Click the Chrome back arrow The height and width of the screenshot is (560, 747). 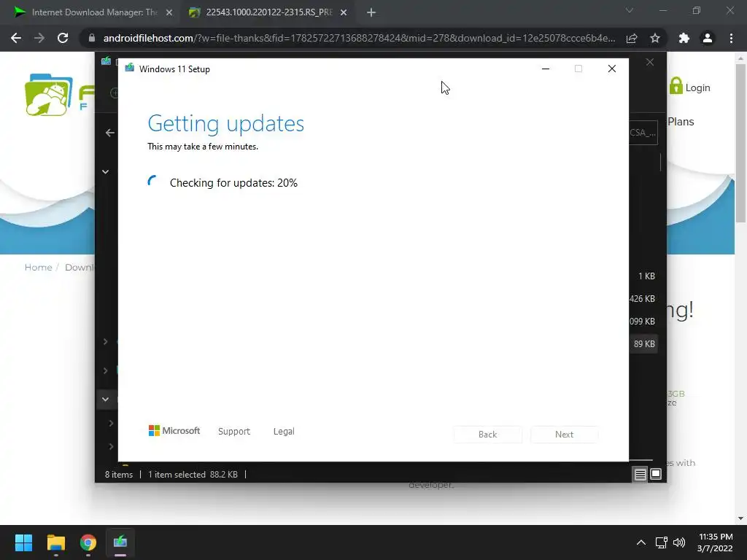[x=16, y=38]
